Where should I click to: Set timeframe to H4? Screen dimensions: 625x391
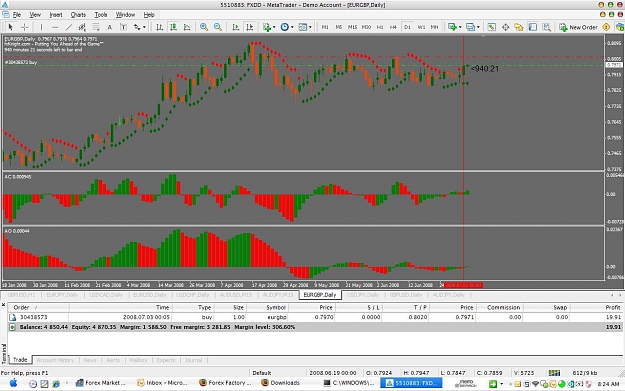tap(393, 27)
